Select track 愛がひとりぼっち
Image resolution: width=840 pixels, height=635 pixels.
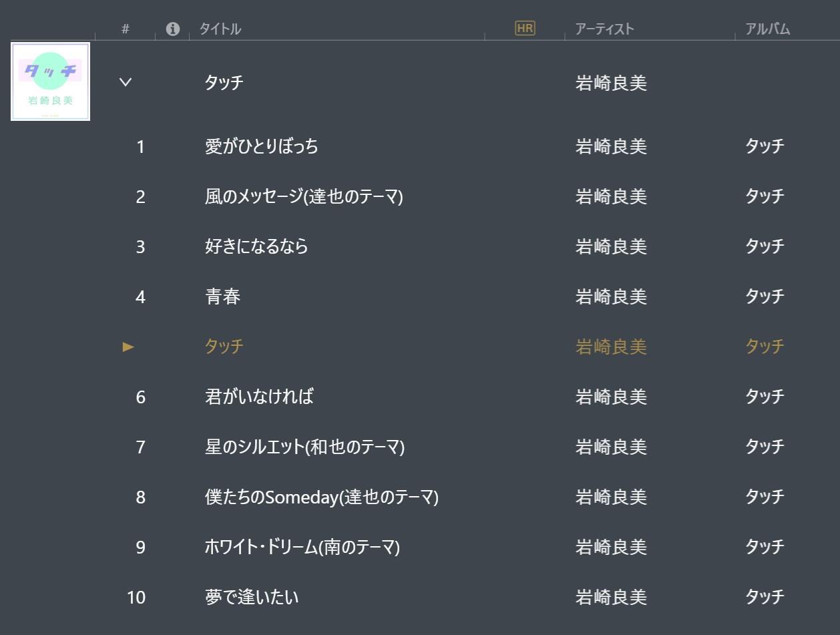(x=261, y=146)
